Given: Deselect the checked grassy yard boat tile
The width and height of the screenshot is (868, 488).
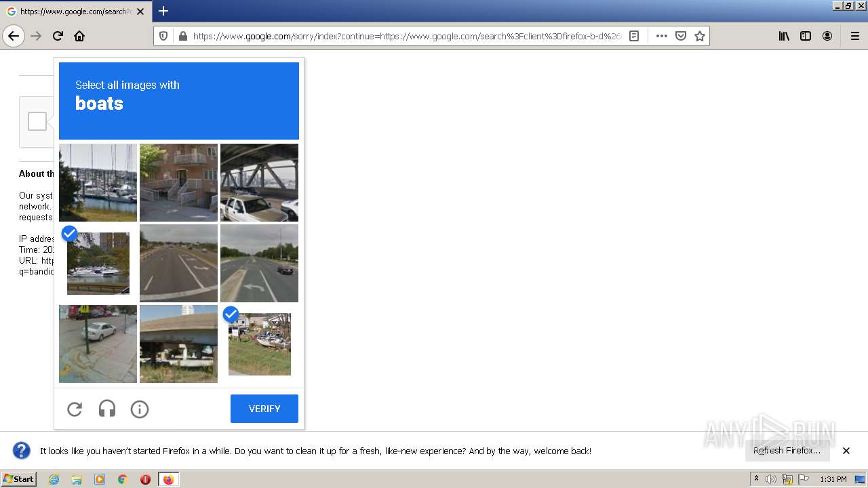Looking at the screenshot, I should 259,344.
